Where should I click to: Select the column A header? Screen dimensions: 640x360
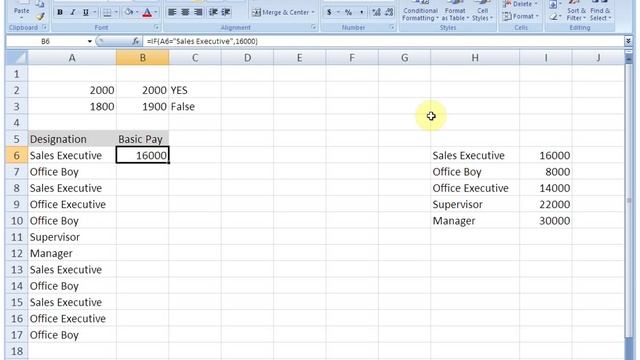[x=72, y=58]
